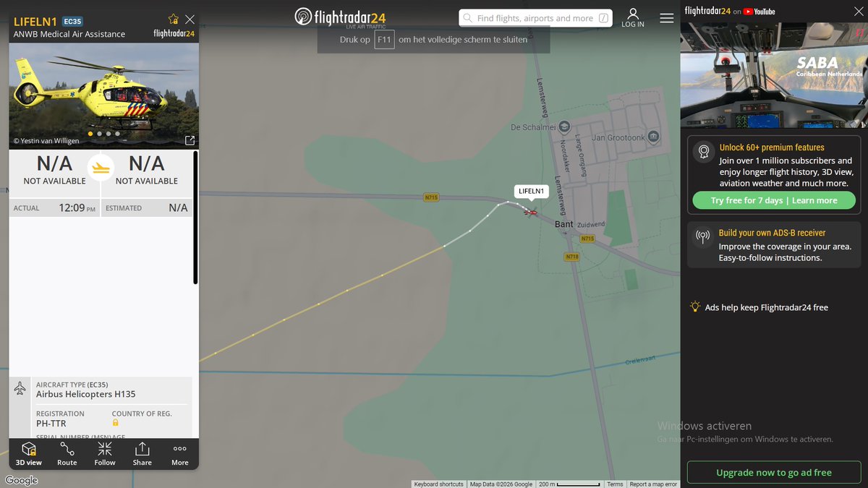Select the second photo carousel dot
Image resolution: width=868 pixels, height=488 pixels.
(100, 134)
